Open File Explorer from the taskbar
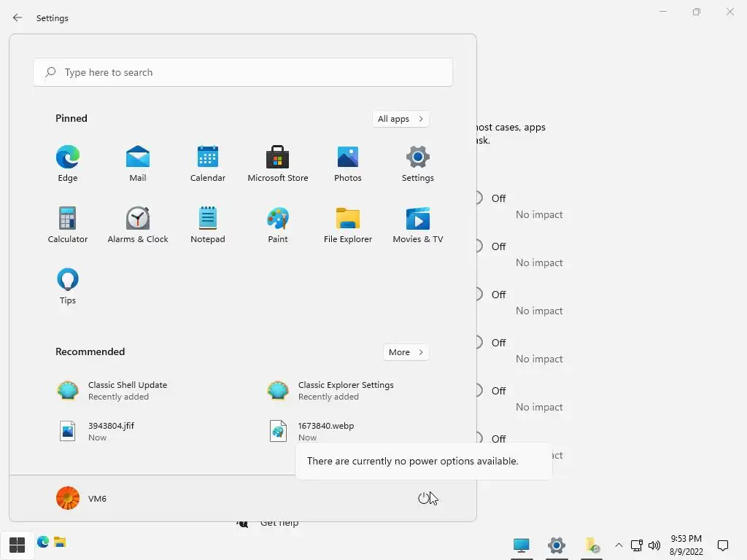 (60, 542)
